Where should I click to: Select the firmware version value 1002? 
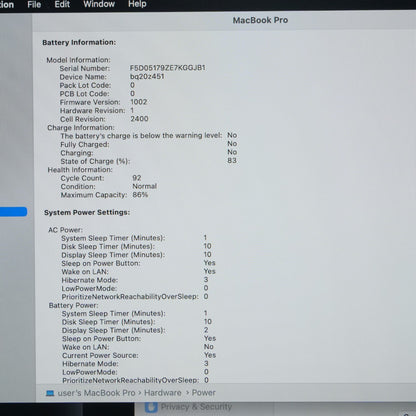(x=139, y=102)
